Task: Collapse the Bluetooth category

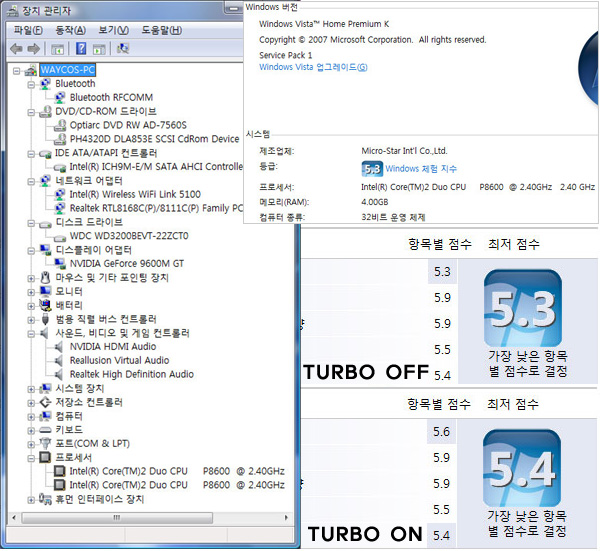Action: pos(31,85)
